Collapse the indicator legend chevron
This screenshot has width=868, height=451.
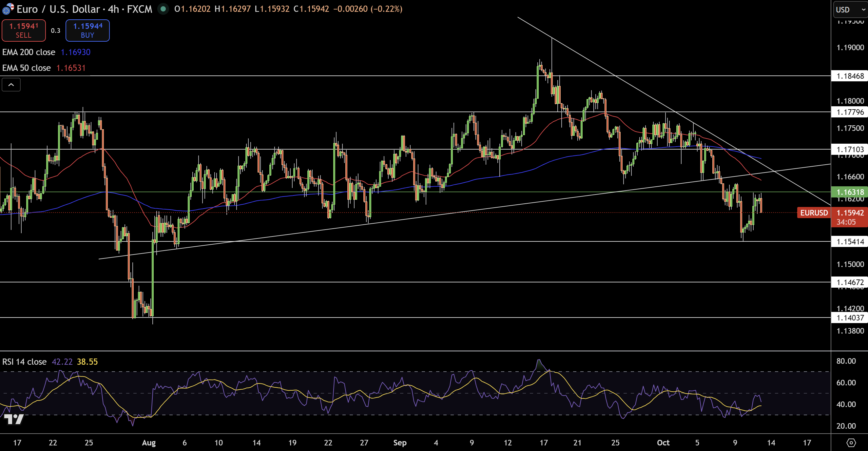(x=11, y=85)
